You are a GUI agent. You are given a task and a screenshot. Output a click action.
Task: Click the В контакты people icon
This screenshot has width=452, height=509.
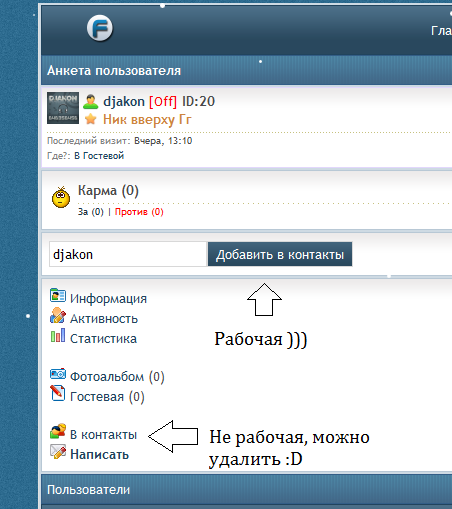point(58,431)
